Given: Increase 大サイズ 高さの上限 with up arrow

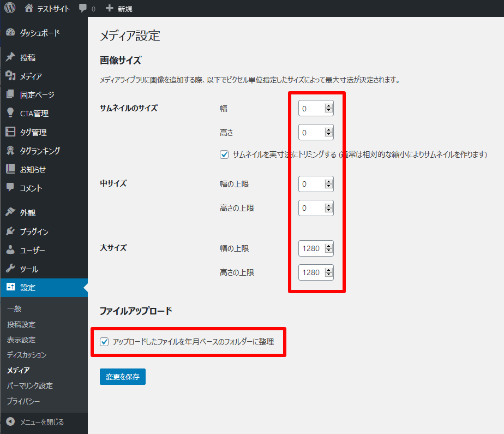Looking at the screenshot, I should coord(328,270).
